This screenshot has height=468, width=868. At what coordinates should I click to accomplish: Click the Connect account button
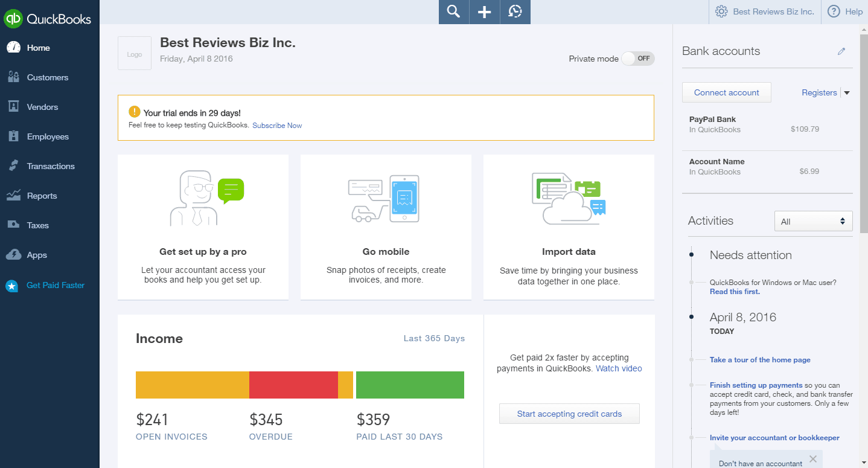[x=726, y=92]
